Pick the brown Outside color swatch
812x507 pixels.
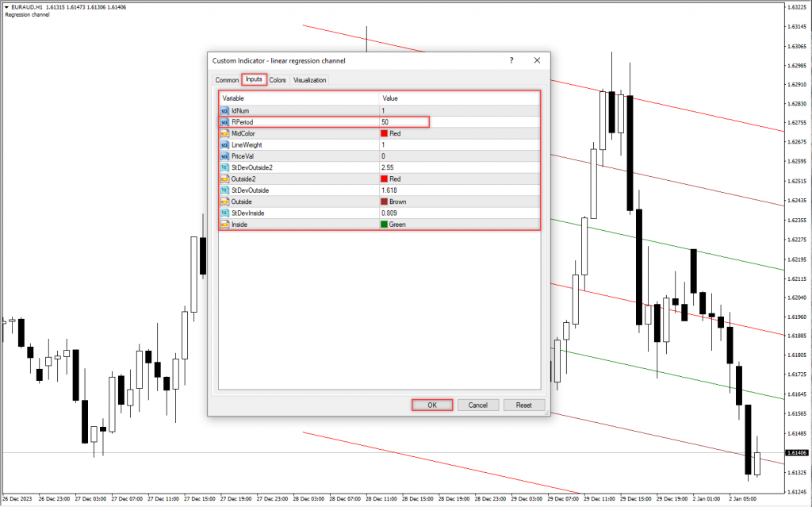coord(385,202)
